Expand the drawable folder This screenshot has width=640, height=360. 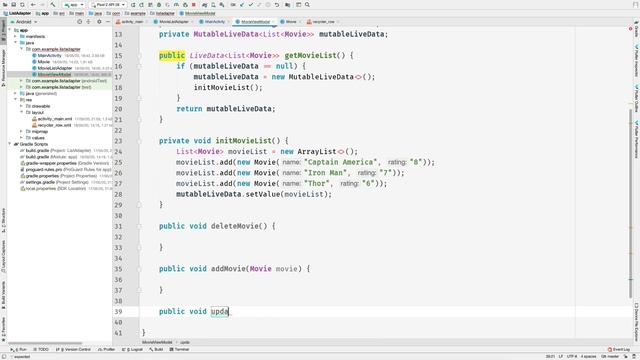point(22,106)
